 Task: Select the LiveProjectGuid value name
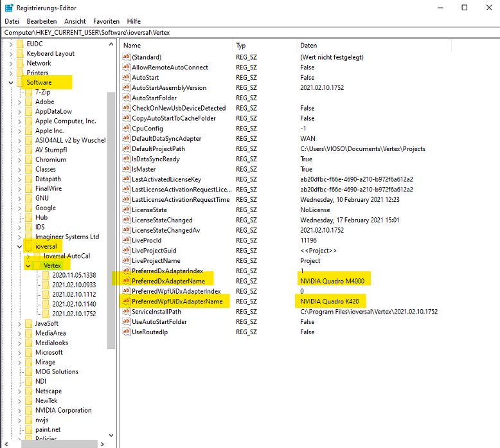[154, 251]
